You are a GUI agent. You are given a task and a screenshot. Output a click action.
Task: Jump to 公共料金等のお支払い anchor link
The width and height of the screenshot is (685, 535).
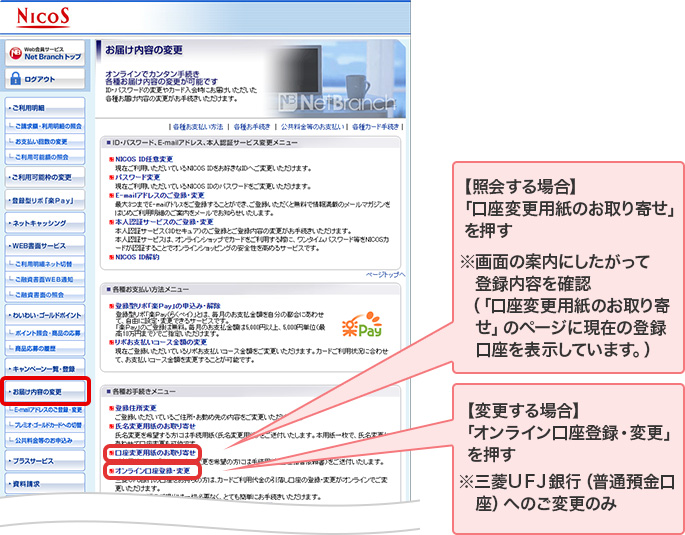click(312, 127)
